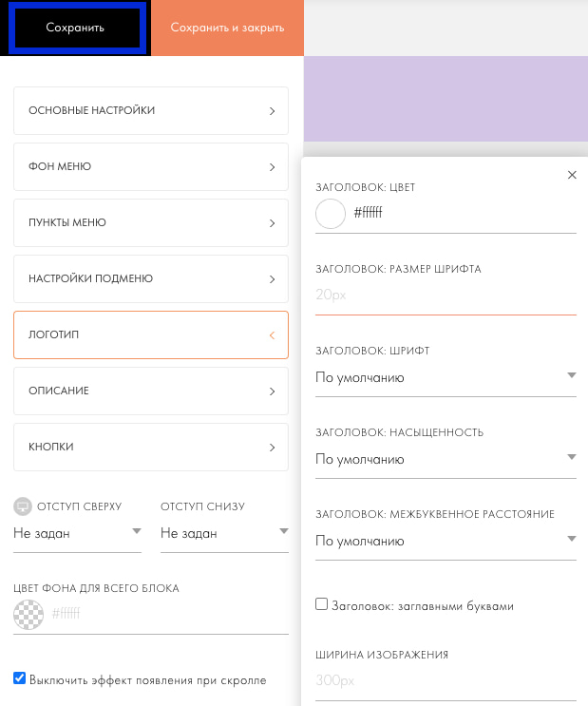Click the Сохранить button
Viewport: 588px width, 706px height.
[75, 28]
